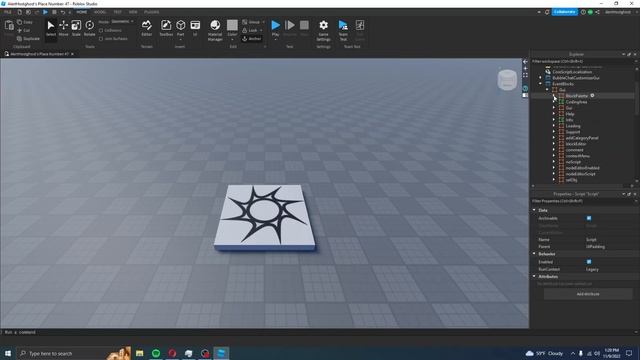This screenshot has height=360, width=640.
Task: Activate the Scale tool
Action: click(76, 29)
